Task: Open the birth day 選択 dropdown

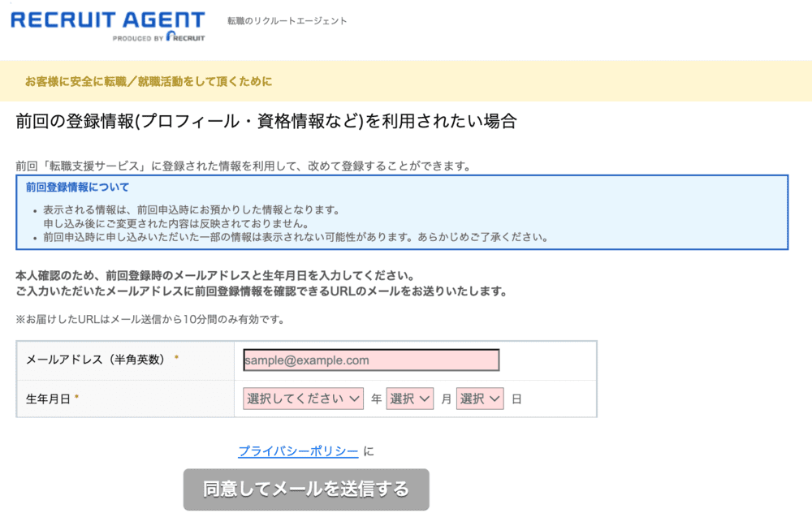Action: (479, 398)
